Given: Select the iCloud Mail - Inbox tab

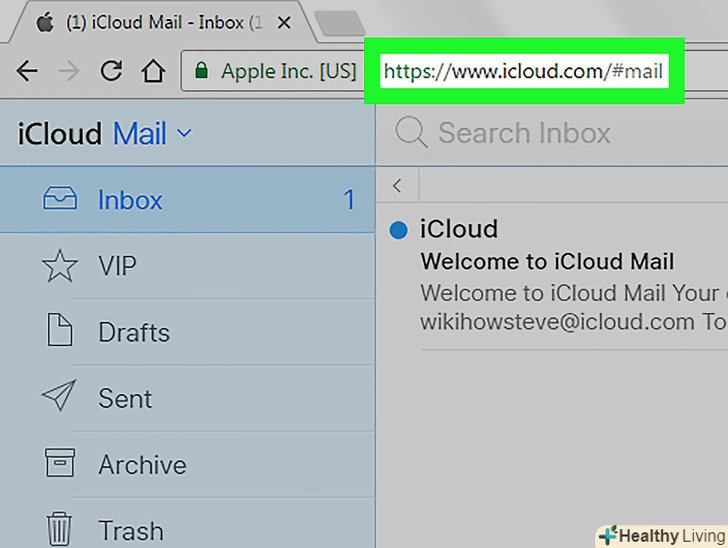Looking at the screenshot, I should click(x=165, y=22).
